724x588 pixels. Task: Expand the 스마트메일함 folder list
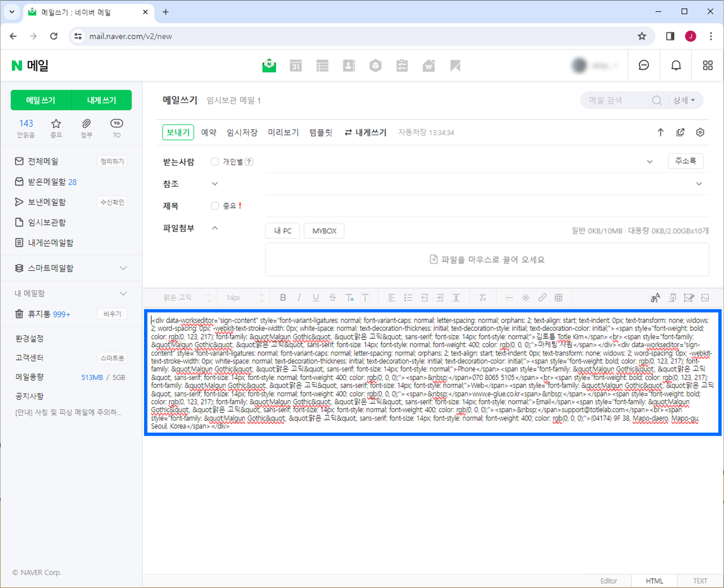123,268
